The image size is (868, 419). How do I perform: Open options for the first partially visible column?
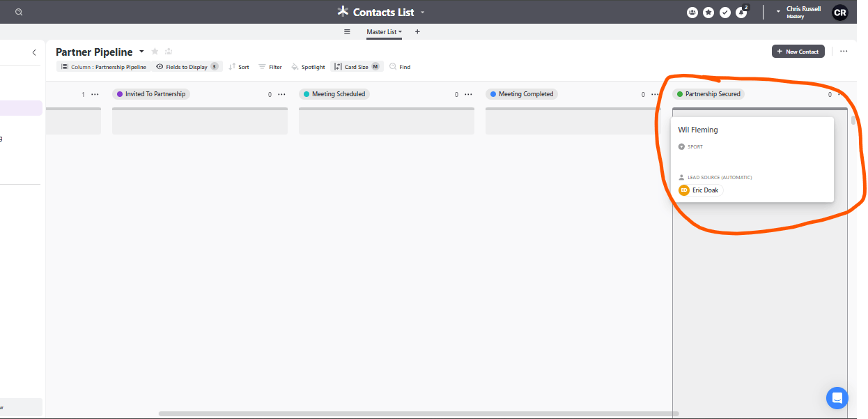coord(95,94)
